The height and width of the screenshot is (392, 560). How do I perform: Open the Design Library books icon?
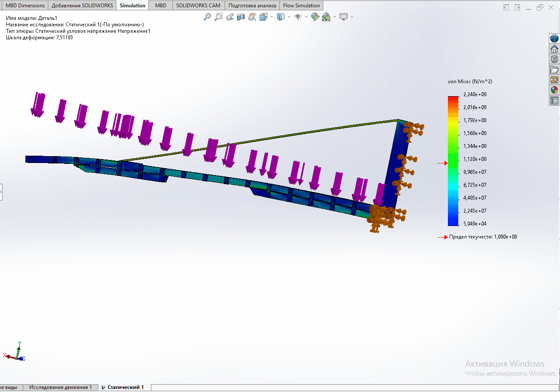[x=554, y=59]
